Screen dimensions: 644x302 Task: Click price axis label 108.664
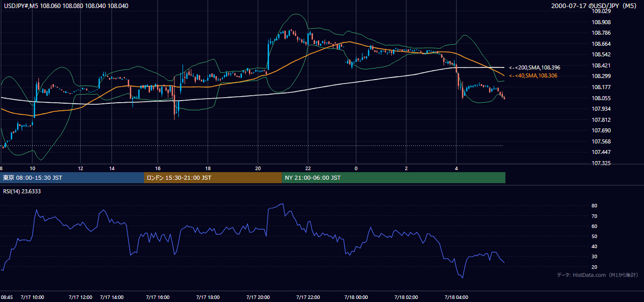(601, 44)
